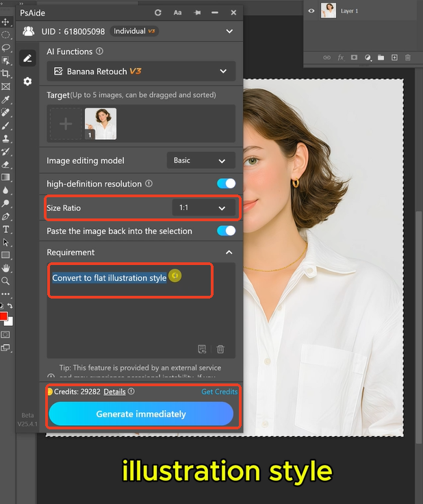Viewport: 423px width, 504px height.
Task: Click info icon next to AI Functions
Action: click(99, 51)
